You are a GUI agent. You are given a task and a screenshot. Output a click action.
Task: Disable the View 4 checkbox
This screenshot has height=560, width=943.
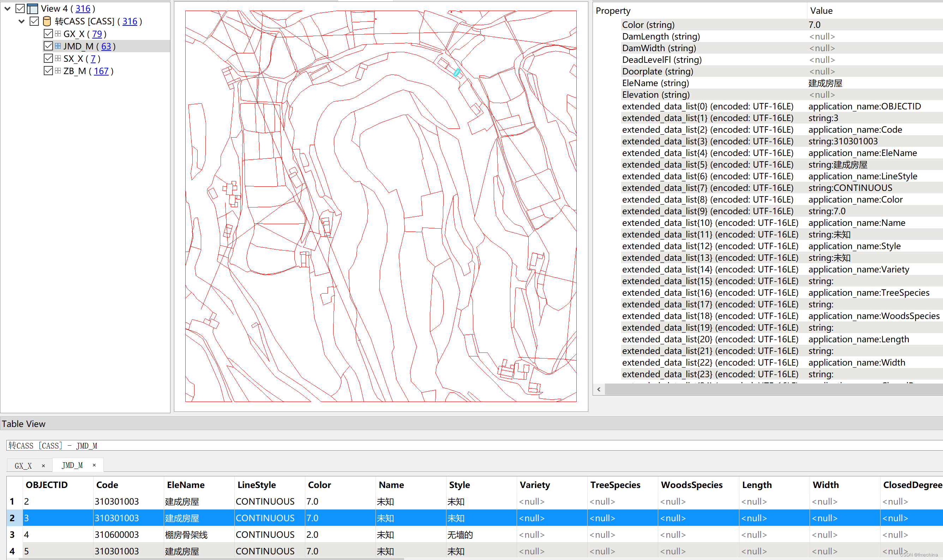(20, 8)
